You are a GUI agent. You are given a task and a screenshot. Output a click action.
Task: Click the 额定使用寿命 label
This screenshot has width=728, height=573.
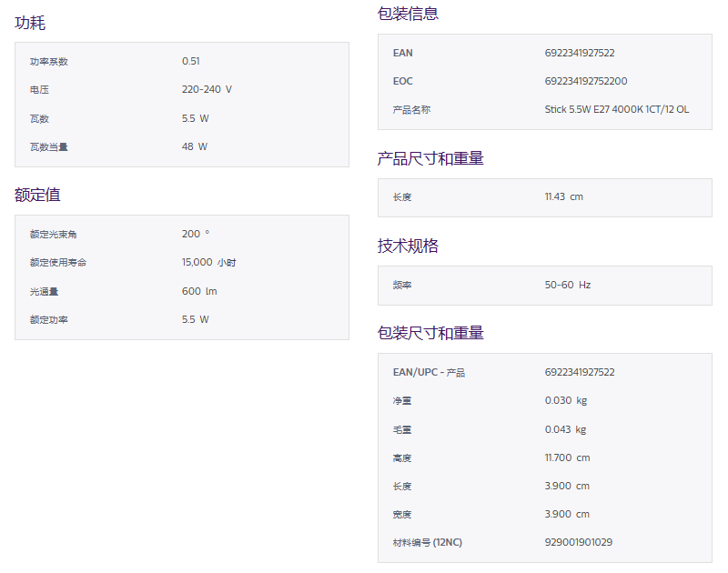(x=58, y=262)
